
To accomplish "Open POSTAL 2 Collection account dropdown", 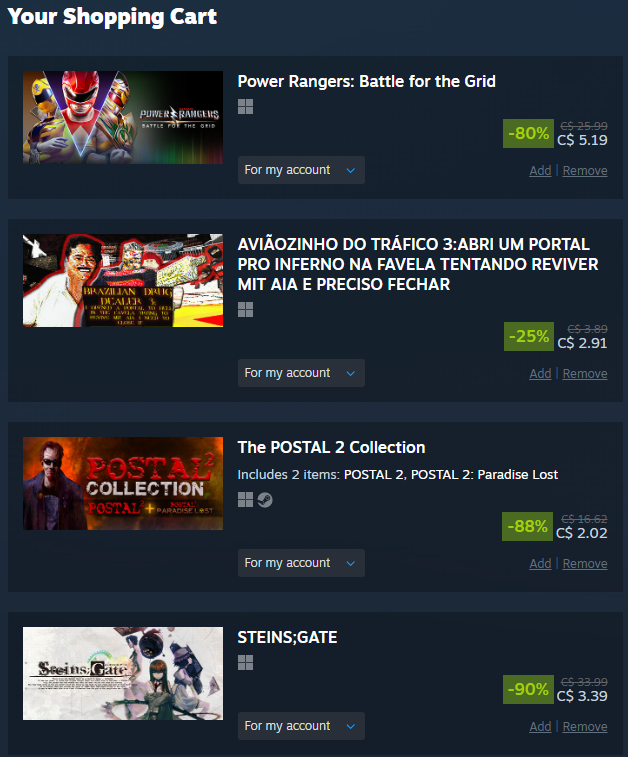I will pos(301,563).
